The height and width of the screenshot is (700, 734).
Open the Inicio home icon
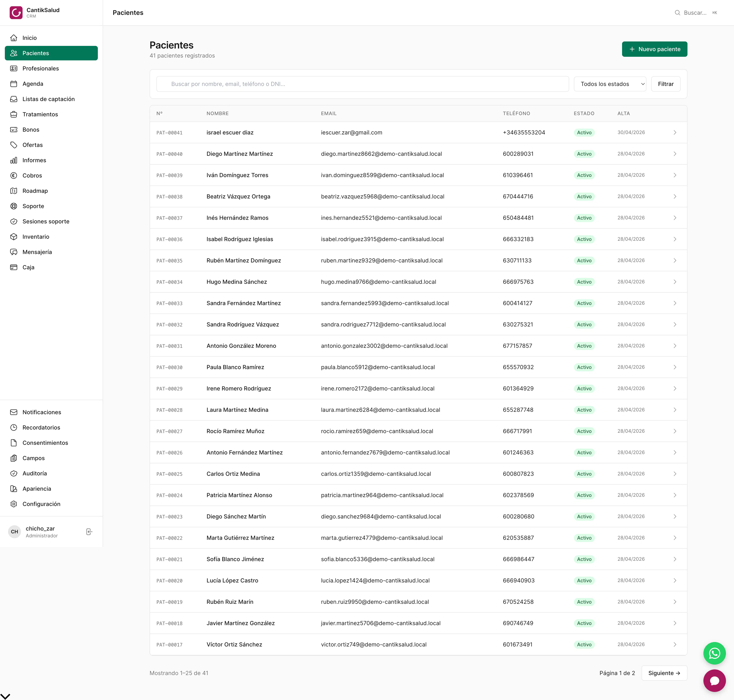tap(14, 38)
